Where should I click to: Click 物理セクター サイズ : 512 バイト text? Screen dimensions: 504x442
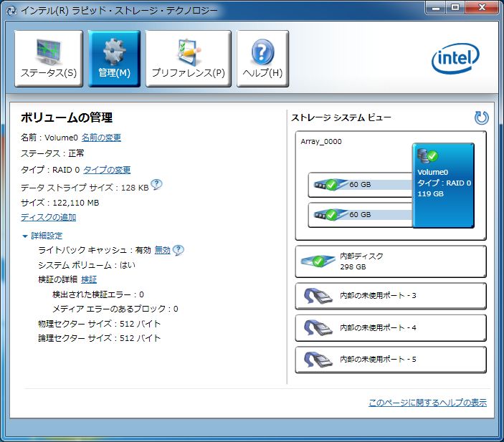(x=100, y=324)
